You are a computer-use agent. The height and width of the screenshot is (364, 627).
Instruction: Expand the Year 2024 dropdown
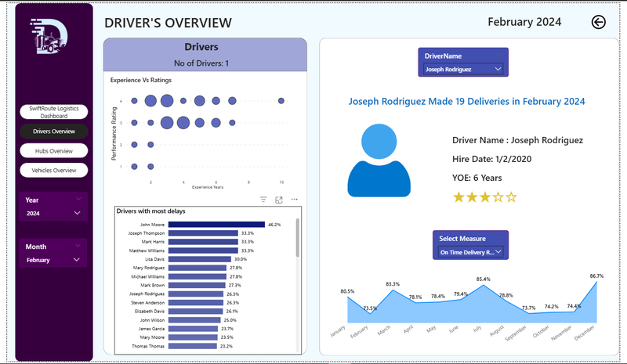point(53,214)
